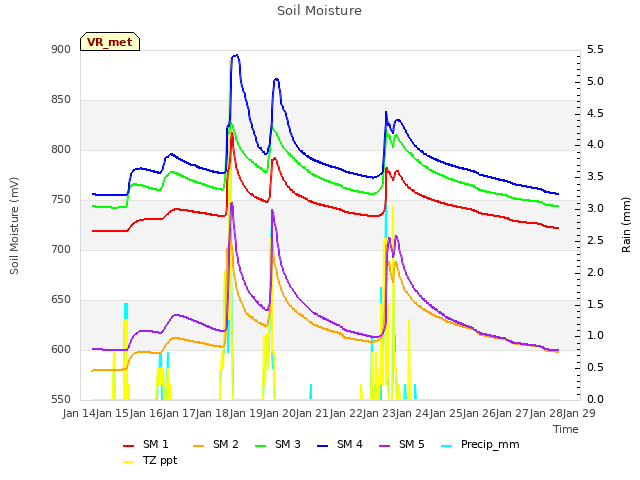Toggle the SM 3 legend entry

point(278,444)
